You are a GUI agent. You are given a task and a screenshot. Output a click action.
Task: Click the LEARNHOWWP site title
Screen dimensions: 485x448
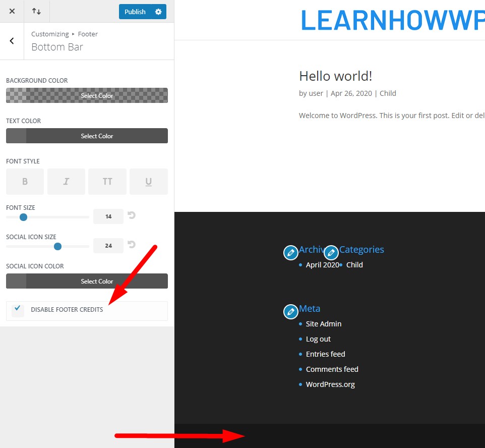click(393, 21)
